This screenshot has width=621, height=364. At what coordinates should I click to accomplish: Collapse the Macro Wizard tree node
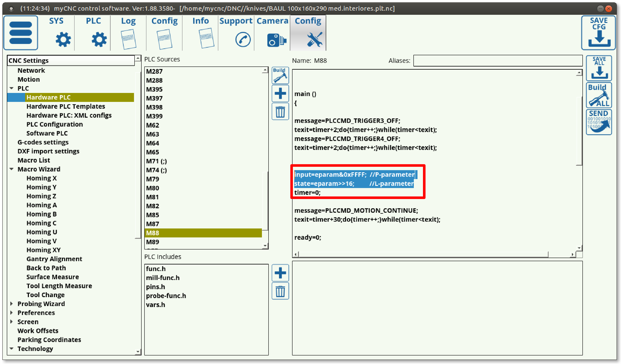tap(11, 169)
